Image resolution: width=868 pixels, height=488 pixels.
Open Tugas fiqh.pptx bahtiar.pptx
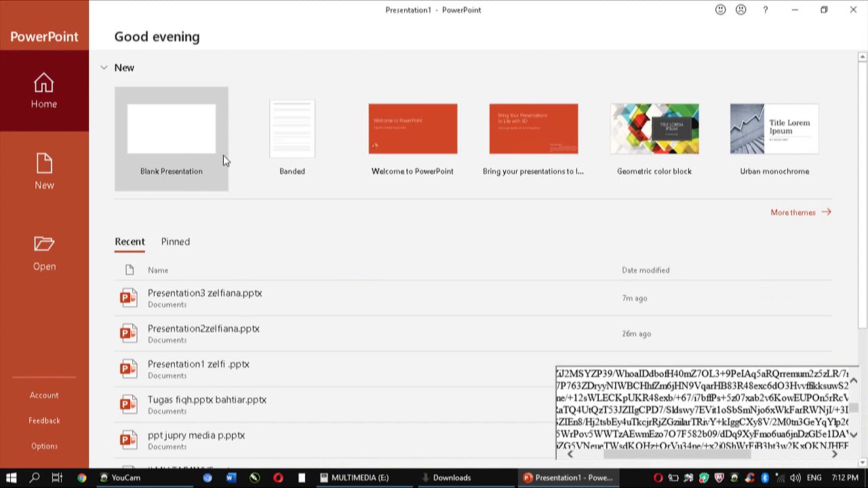click(x=207, y=400)
